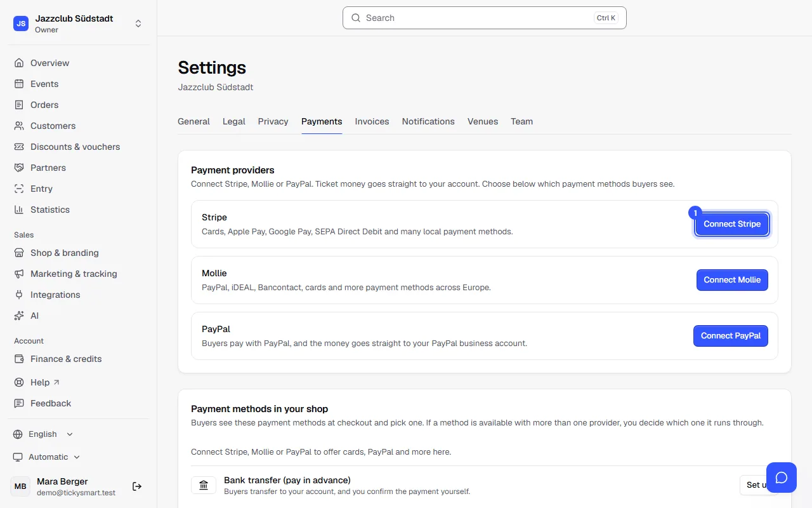Open the Automatic theme dropdown
812x508 pixels.
tap(47, 457)
